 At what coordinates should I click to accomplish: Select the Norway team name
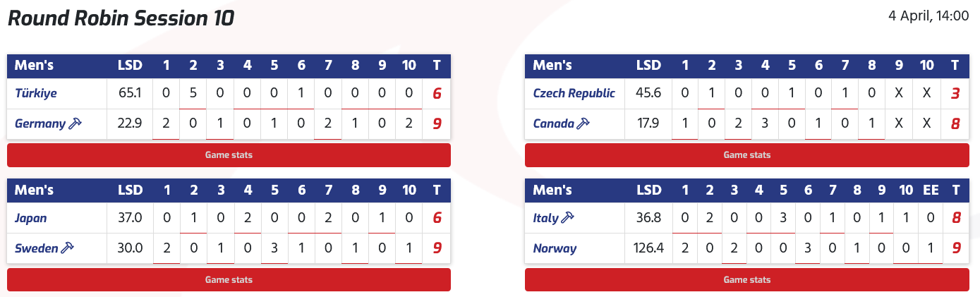(x=555, y=248)
